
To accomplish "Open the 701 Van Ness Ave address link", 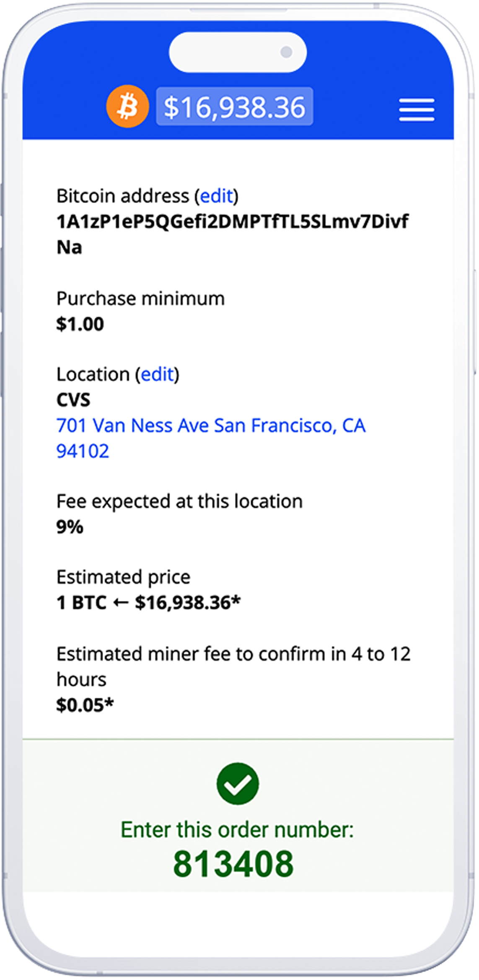I will coord(211,426).
